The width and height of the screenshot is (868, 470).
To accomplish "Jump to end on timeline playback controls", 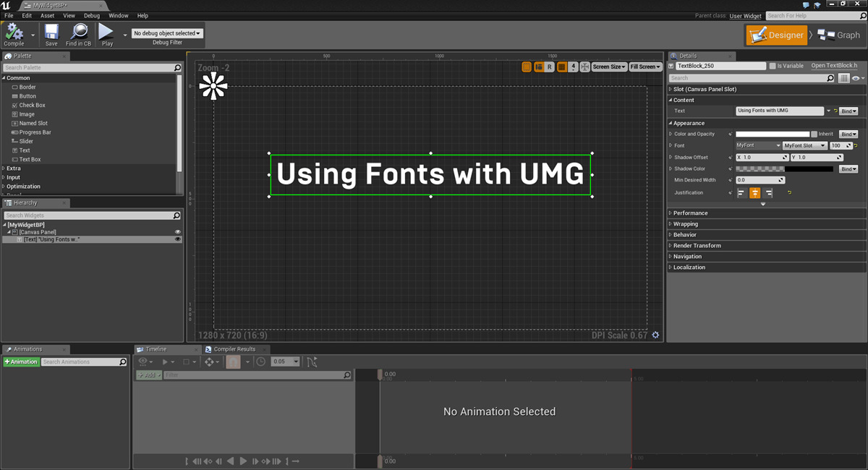I will point(287,461).
